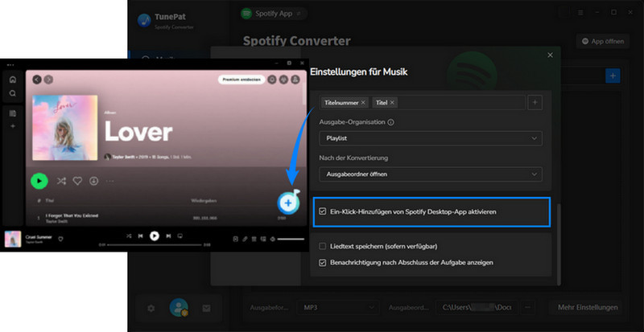Open Spotify friend activity icon
This screenshot has height=332, width=644.
point(283,80)
